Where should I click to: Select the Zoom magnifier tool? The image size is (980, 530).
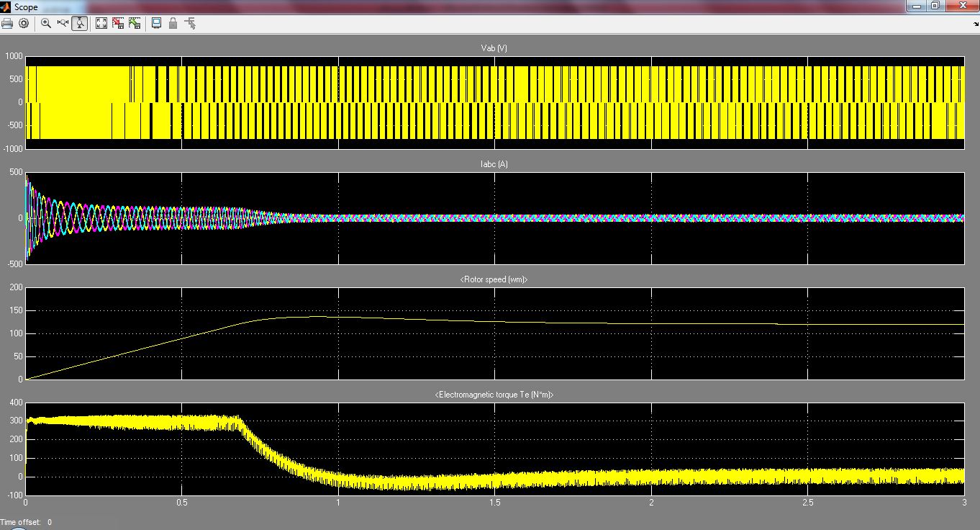click(46, 23)
